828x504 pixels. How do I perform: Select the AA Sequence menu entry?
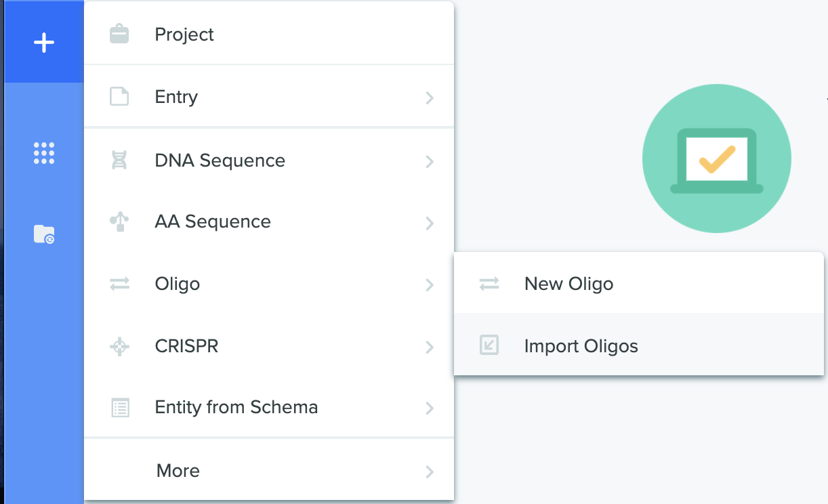click(269, 222)
